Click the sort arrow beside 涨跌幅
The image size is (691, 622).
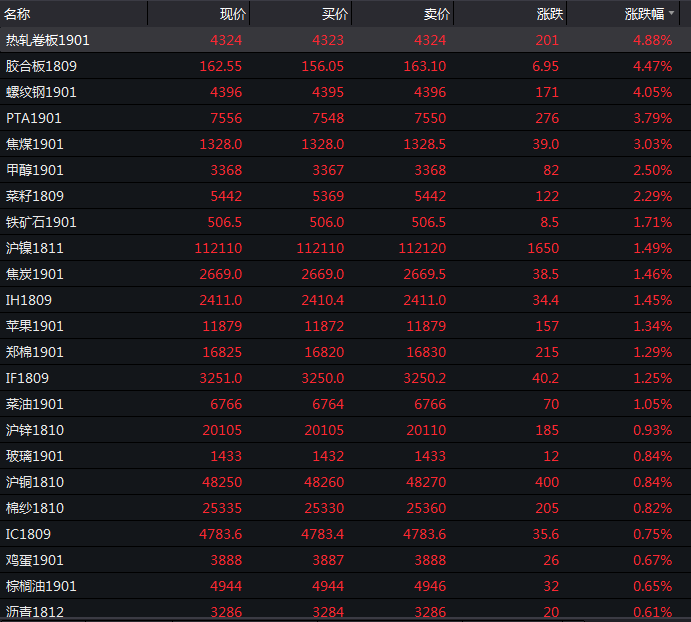click(671, 12)
